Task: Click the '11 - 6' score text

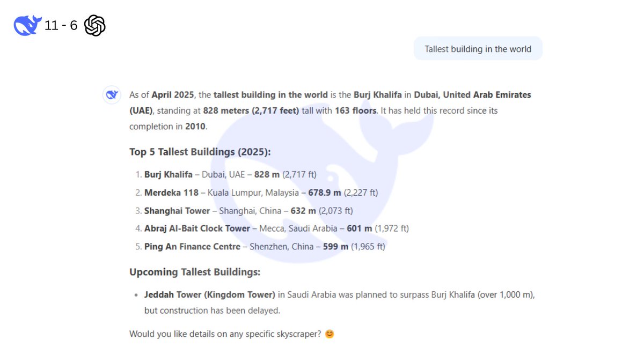Action: [61, 26]
